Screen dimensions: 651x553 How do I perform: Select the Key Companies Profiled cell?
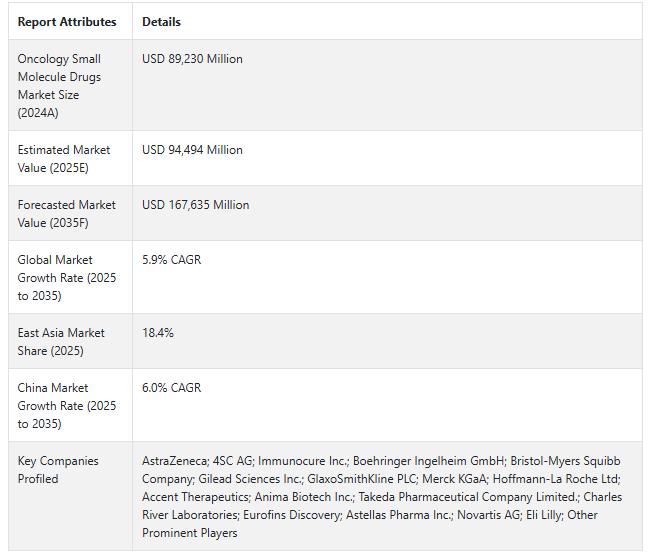(x=58, y=470)
